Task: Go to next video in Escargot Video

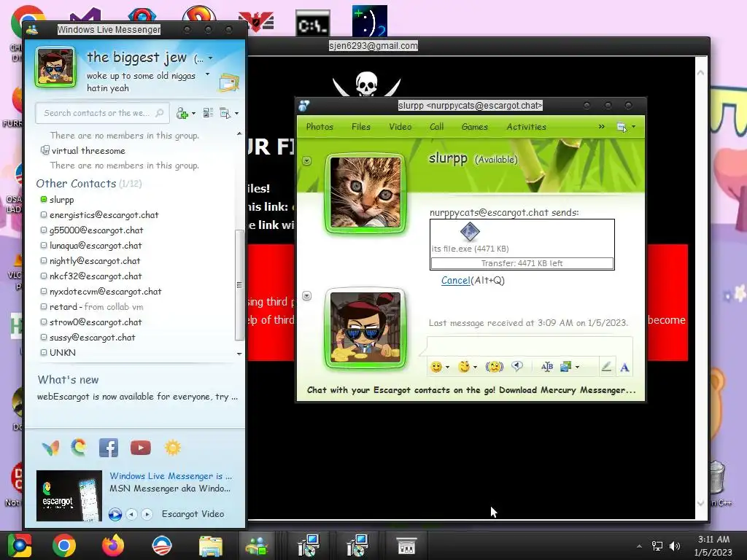Action: coord(147,514)
